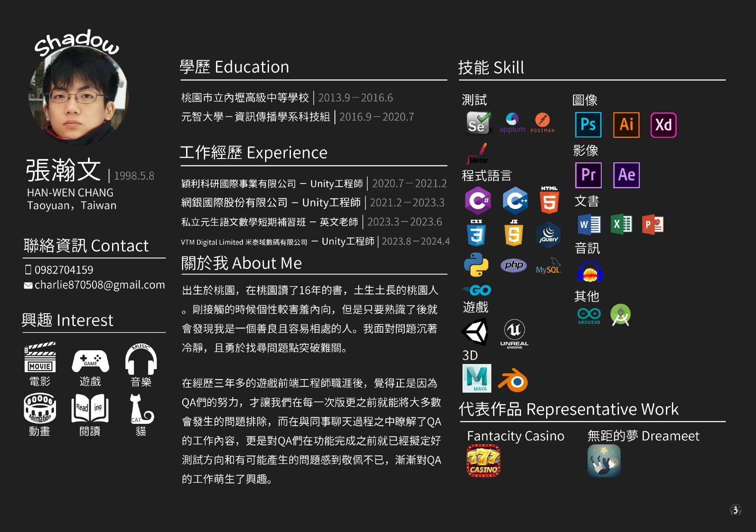756x532 pixels.
Task: Select the 私立元生語文數學短期補習班 experience row
Action: tap(312, 222)
